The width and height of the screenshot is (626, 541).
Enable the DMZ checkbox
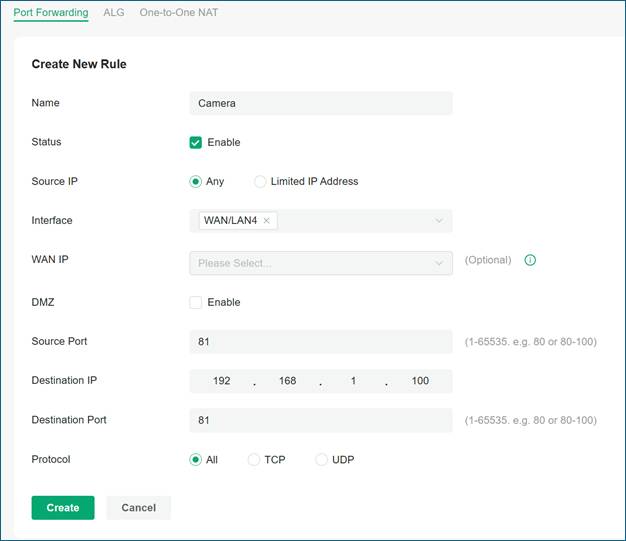click(196, 302)
